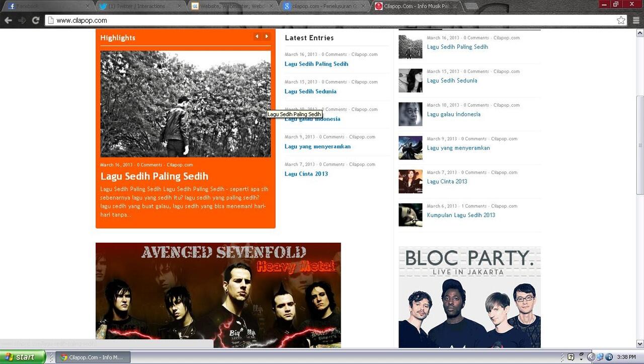Click the scrollbar down arrow
The height and width of the screenshot is (364, 644).
(639, 344)
